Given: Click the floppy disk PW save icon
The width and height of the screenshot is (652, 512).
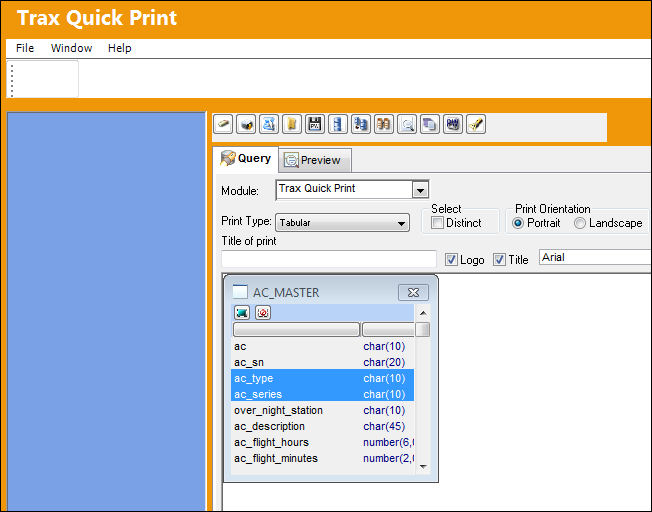Looking at the screenshot, I should pyautogui.click(x=315, y=124).
